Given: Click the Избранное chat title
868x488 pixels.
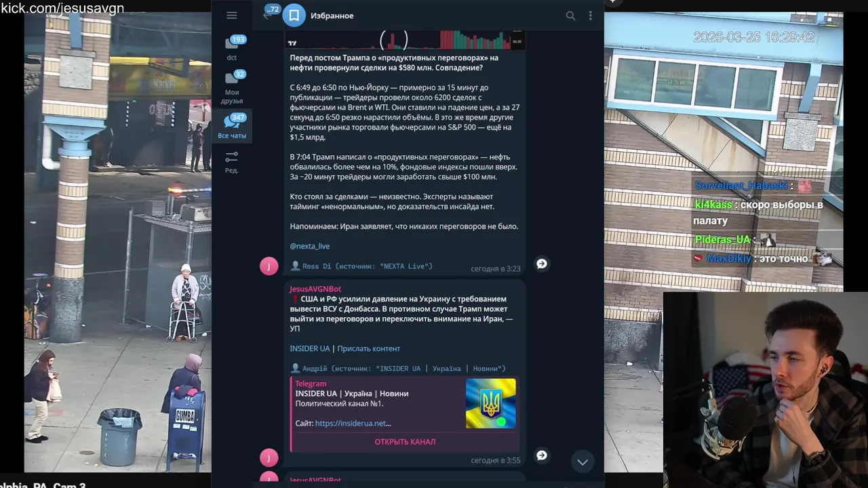Looking at the screenshot, I should 332,16.
